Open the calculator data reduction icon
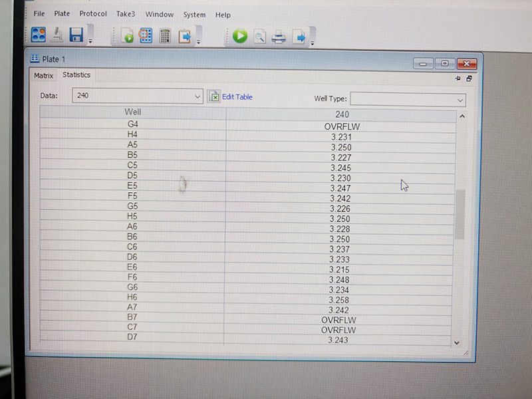This screenshot has height=399, width=532. pyautogui.click(x=165, y=36)
